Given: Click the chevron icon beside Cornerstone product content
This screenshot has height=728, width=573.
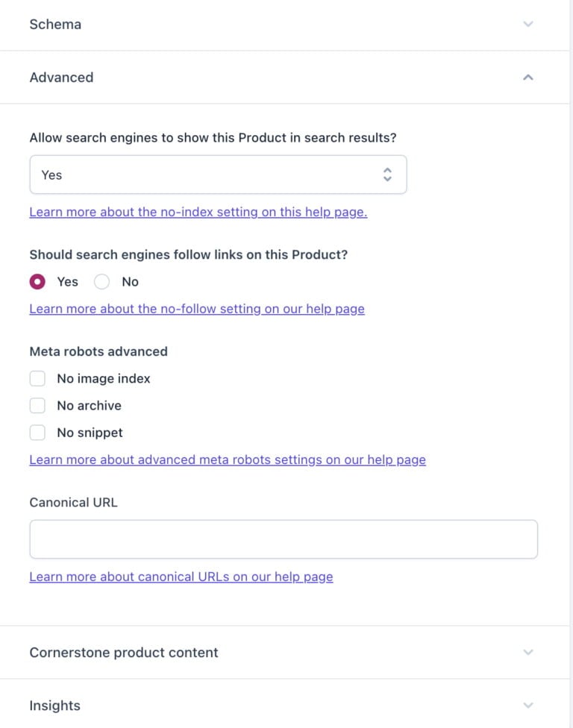Looking at the screenshot, I should click(528, 652).
